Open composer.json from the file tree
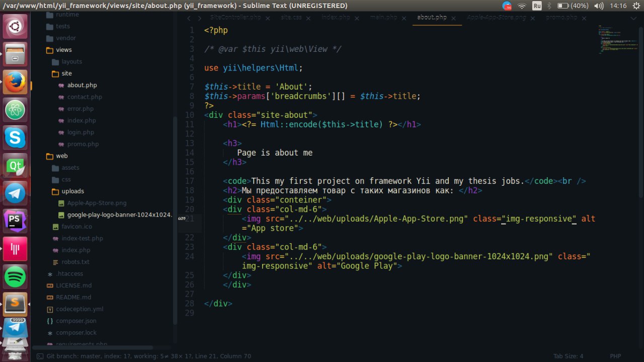644x362 pixels. (76, 321)
